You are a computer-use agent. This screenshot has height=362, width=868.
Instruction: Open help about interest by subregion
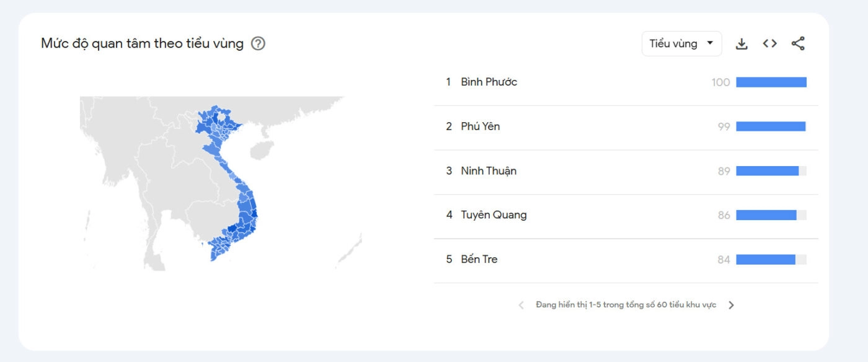(259, 43)
